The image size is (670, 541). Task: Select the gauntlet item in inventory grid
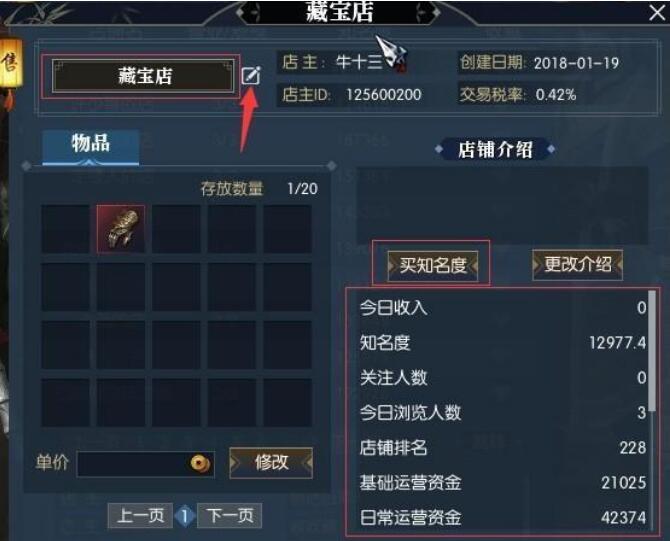point(120,229)
